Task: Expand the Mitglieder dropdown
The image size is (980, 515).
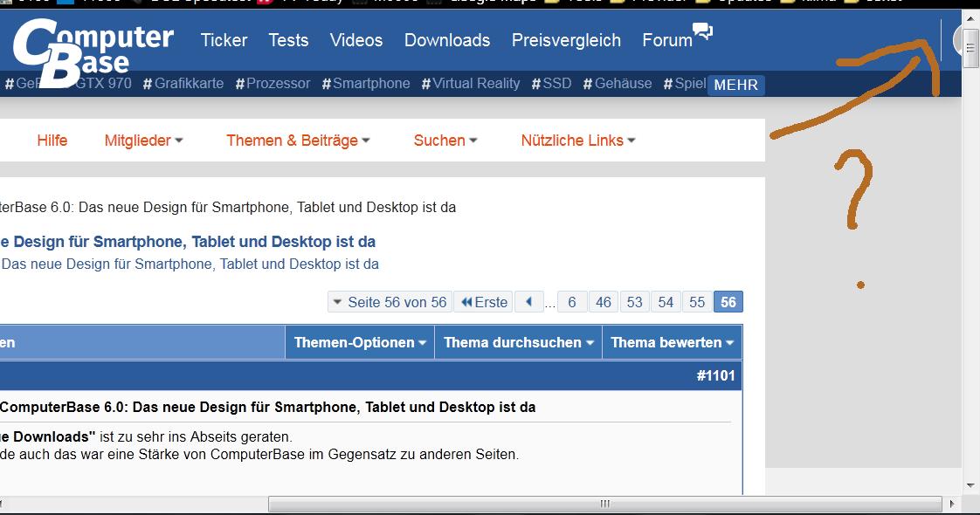Action: [x=143, y=141]
